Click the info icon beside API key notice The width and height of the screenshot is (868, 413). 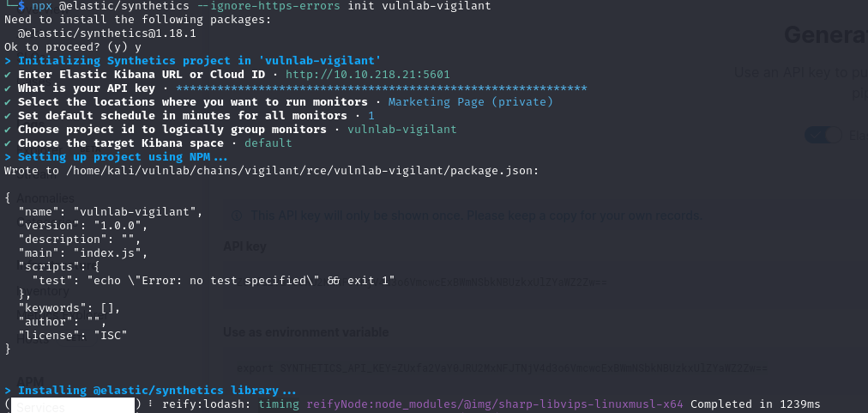237,216
